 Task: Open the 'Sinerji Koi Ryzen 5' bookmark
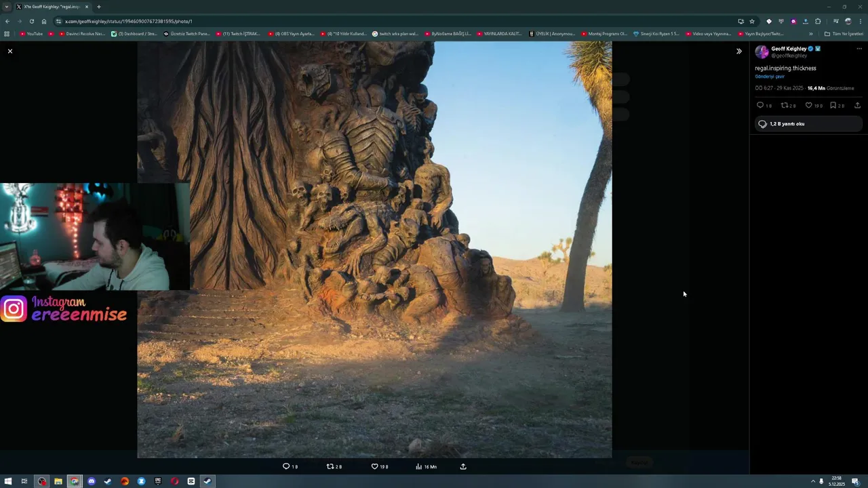pyautogui.click(x=656, y=34)
